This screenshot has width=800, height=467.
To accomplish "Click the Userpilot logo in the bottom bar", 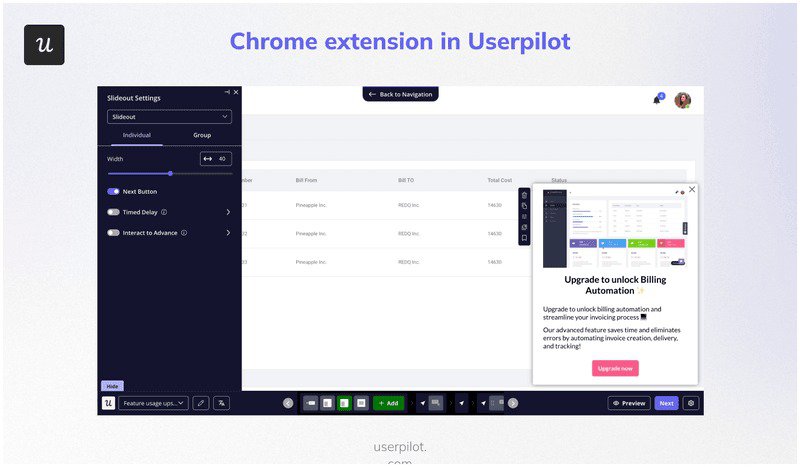I will 108,403.
